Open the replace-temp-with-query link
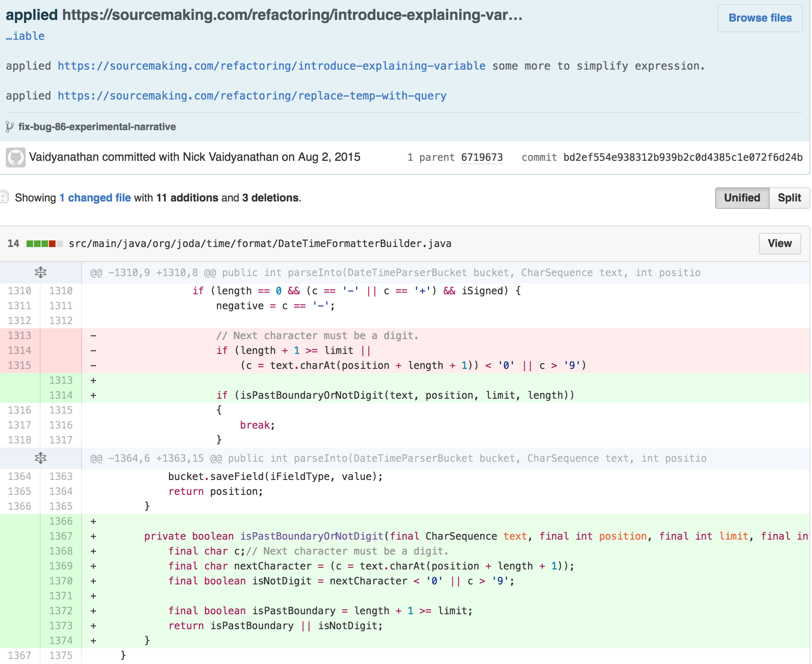Image resolution: width=812 pixels, height=664 pixels. (252, 96)
